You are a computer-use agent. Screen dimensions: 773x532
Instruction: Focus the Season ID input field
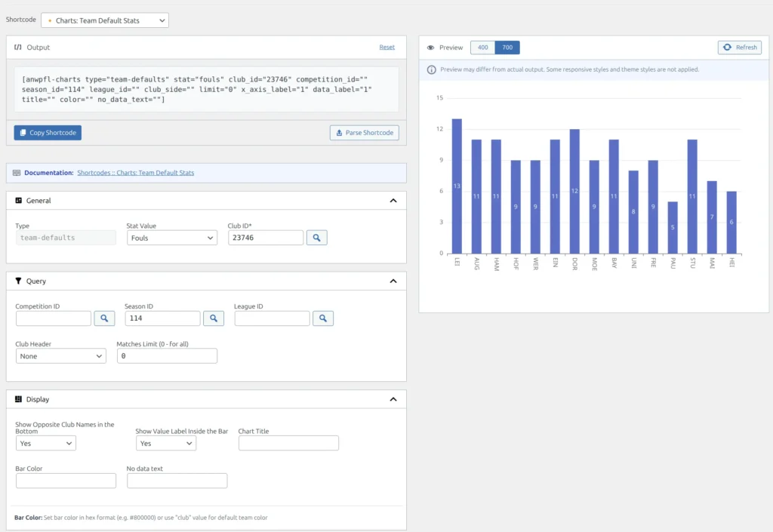163,318
